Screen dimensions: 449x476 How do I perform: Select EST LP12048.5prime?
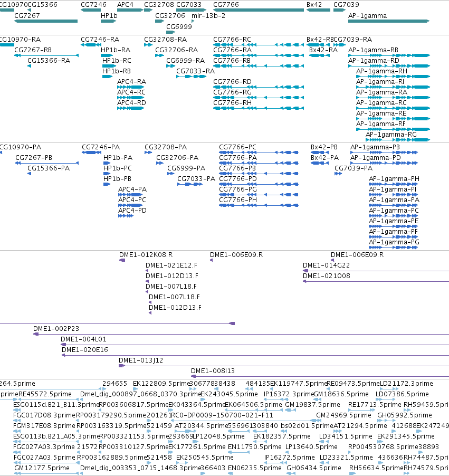[x=218, y=436]
